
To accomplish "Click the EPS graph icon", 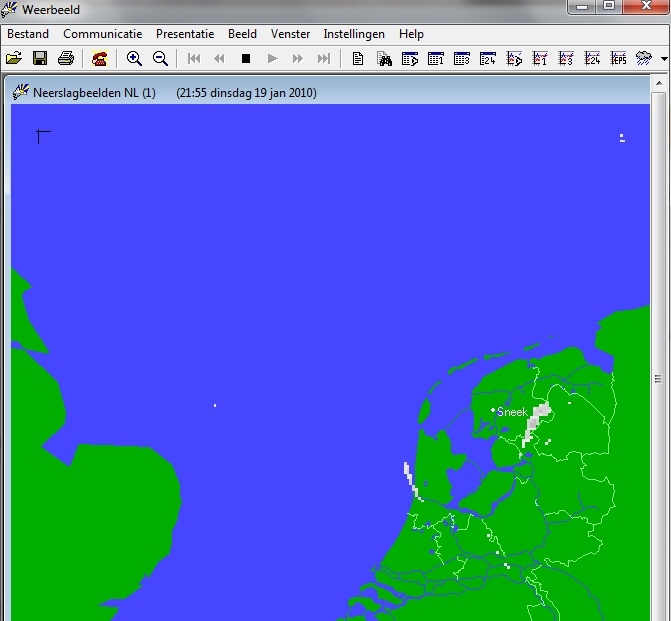I will [618, 59].
